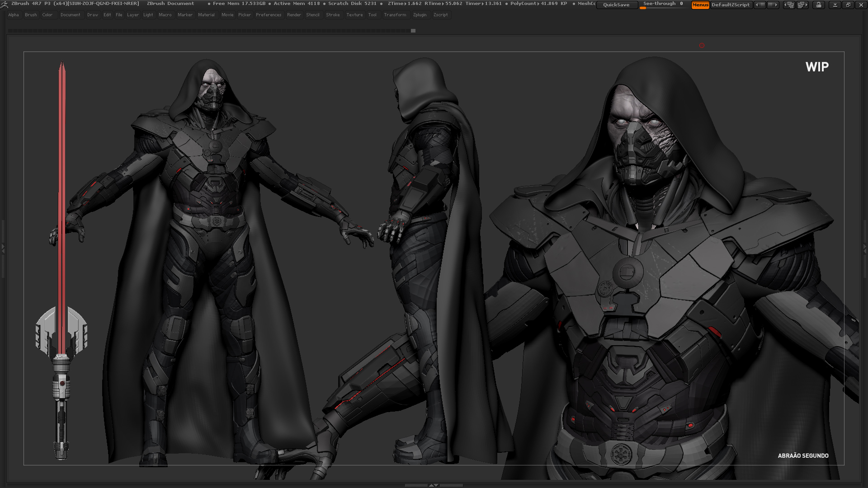Screen dimensions: 868x488
Task: Adjust the See-through slider
Action: pyautogui.click(x=643, y=8)
